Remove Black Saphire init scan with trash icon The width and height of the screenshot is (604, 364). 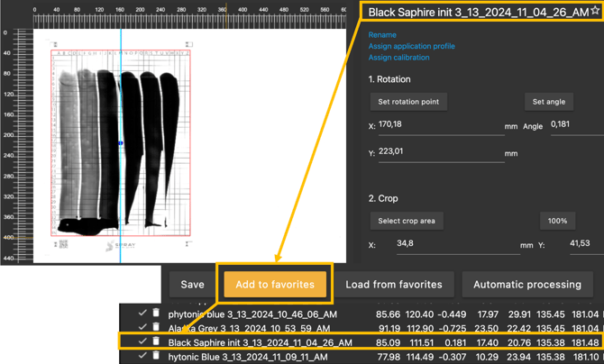tap(156, 342)
